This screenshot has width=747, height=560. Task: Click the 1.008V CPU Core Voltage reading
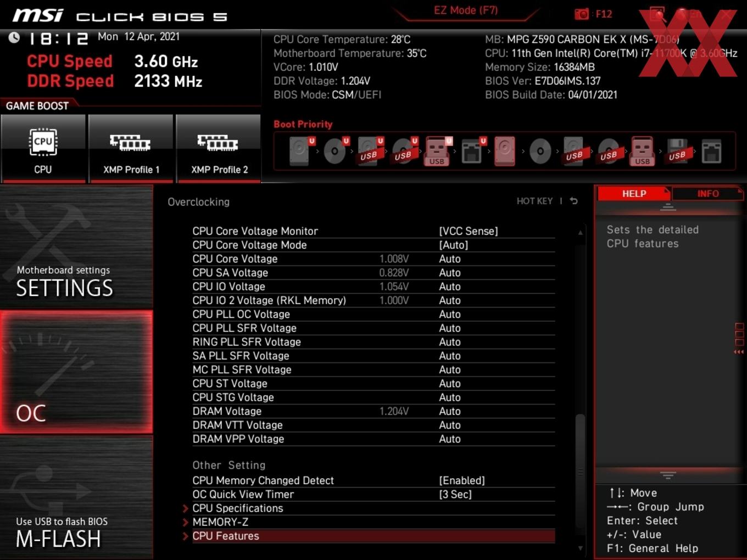click(x=394, y=259)
